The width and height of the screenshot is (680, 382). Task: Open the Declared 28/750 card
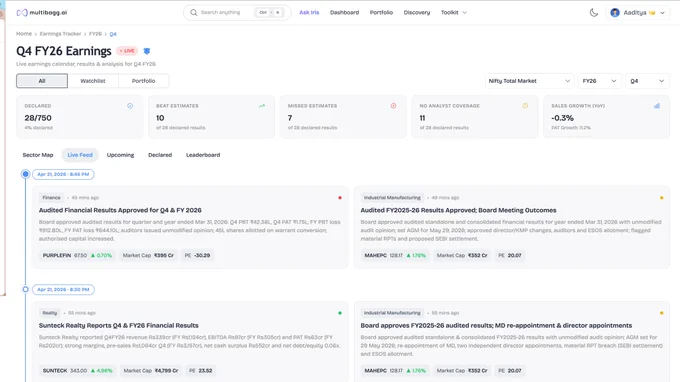(79, 117)
